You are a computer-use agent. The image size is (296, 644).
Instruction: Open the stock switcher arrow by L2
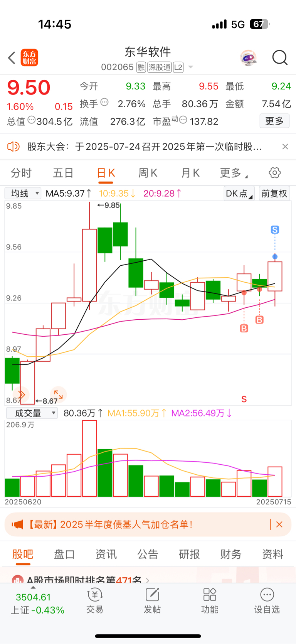(x=190, y=67)
